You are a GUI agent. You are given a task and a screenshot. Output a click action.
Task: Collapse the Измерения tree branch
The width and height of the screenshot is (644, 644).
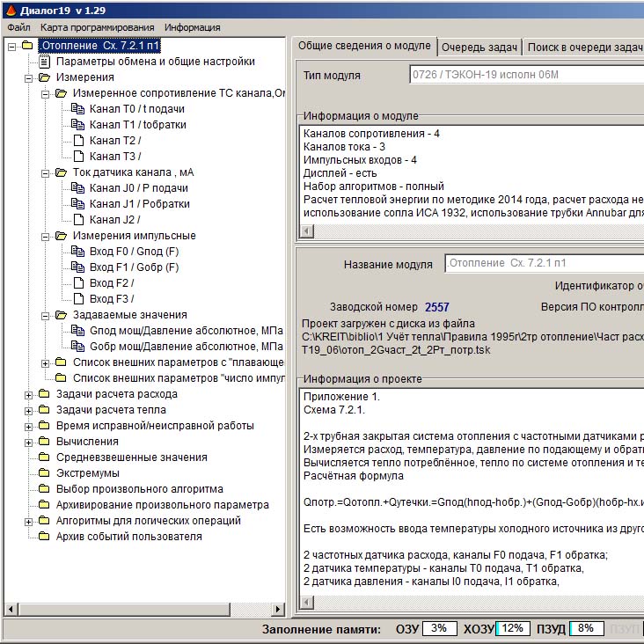tap(28, 77)
